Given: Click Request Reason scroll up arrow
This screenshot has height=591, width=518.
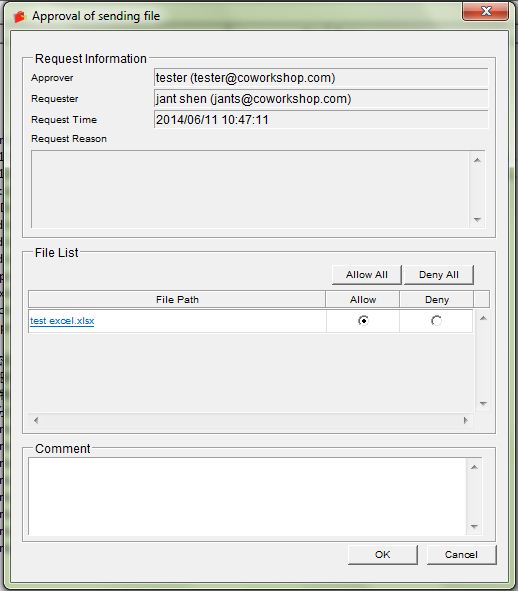Looking at the screenshot, I should pyautogui.click(x=477, y=160).
